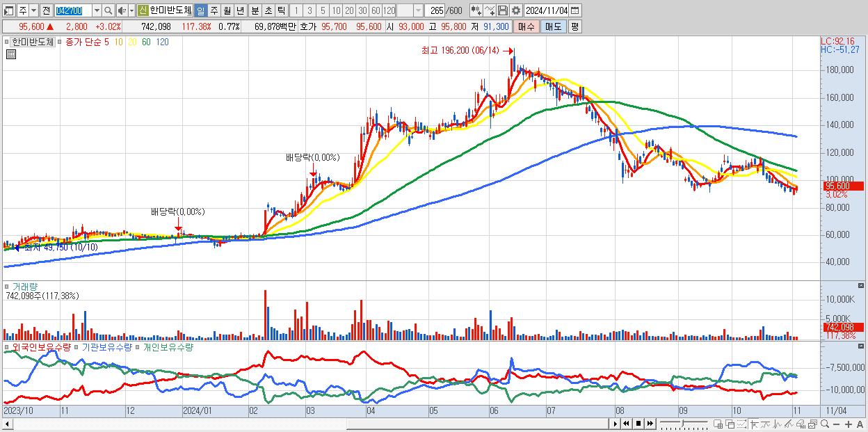Screen dimensions: 868x432
Task: Click the stop square button
Action: coord(638,424)
